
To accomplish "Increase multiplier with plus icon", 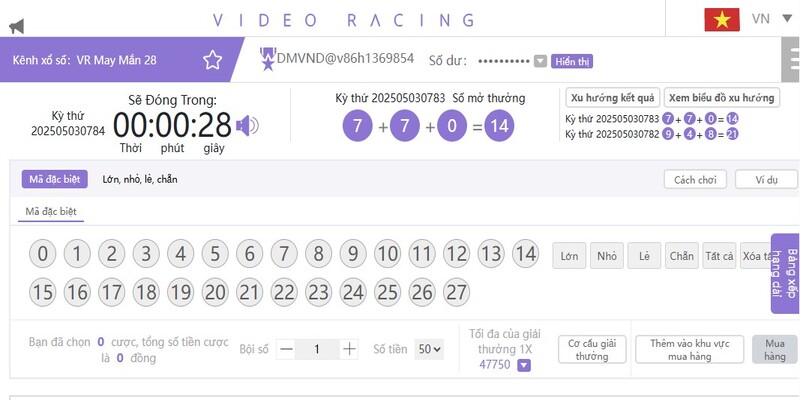I will tap(349, 349).
